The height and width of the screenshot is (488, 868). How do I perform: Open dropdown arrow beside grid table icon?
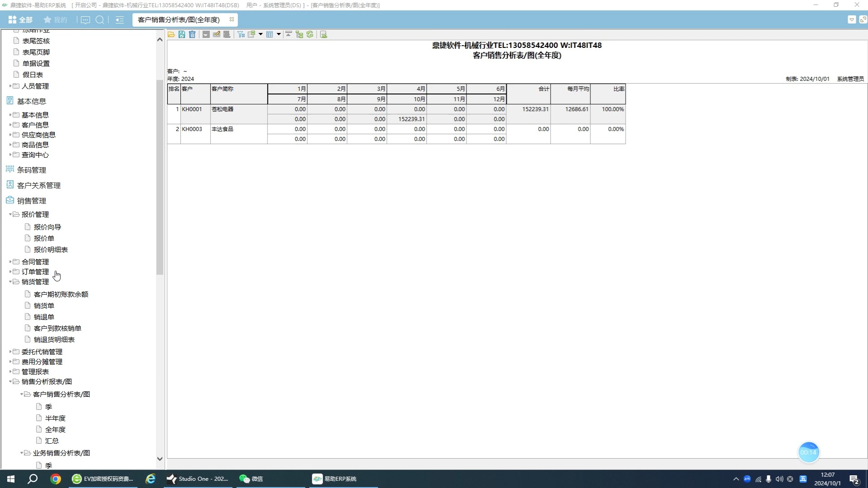278,34
